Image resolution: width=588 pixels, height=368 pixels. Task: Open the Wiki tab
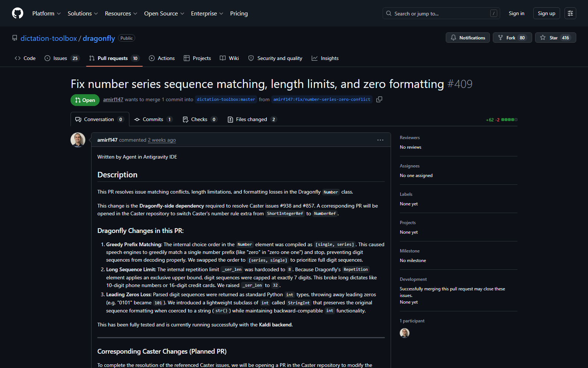pyautogui.click(x=229, y=58)
